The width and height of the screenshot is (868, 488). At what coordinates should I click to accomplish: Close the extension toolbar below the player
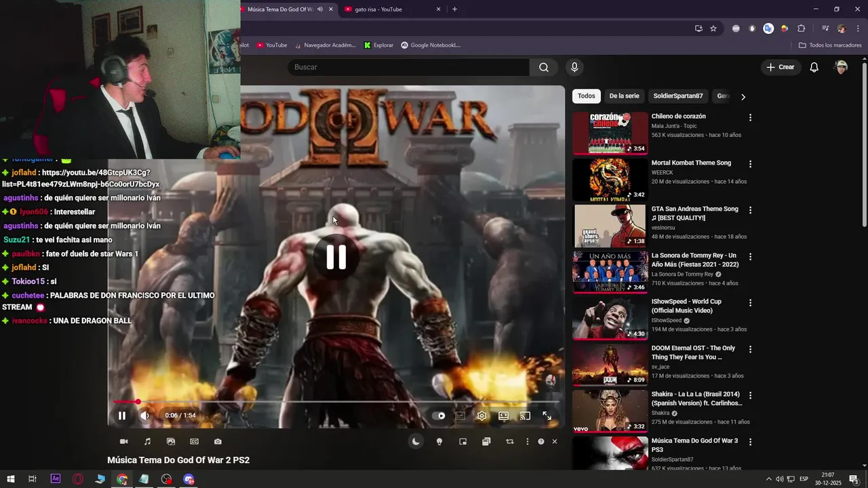point(554,441)
